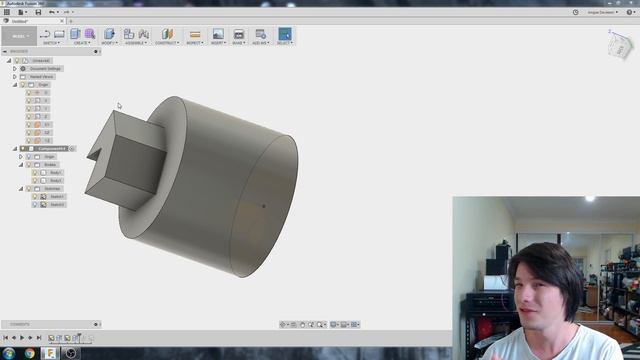Collapse the Browser panel arrow
This screenshot has height=360, width=640.
pyautogui.click(x=4, y=51)
